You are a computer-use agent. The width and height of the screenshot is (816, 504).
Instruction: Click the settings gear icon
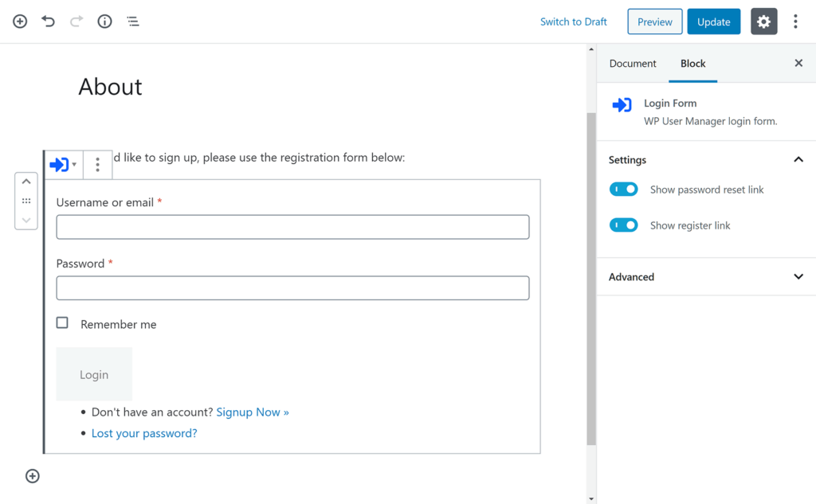(x=763, y=21)
